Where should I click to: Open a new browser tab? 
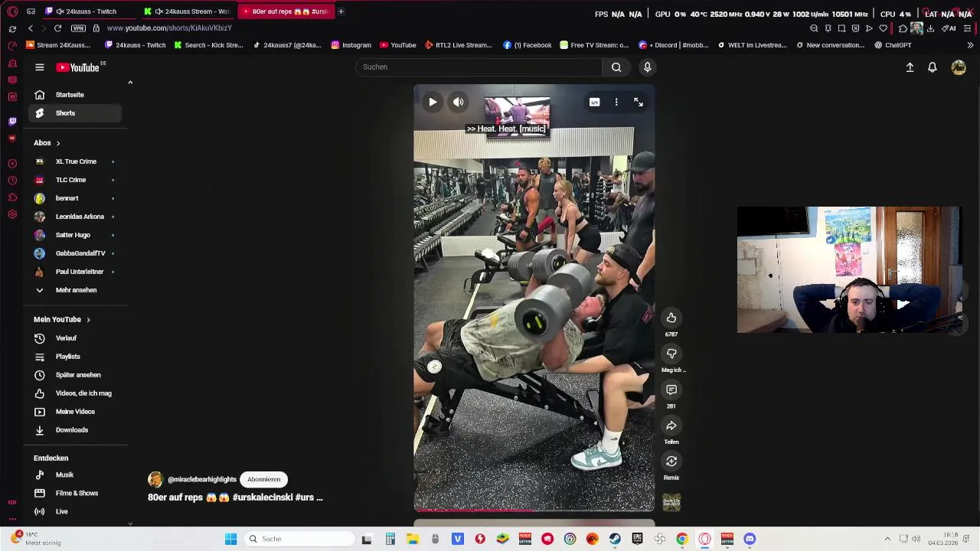[x=341, y=11]
